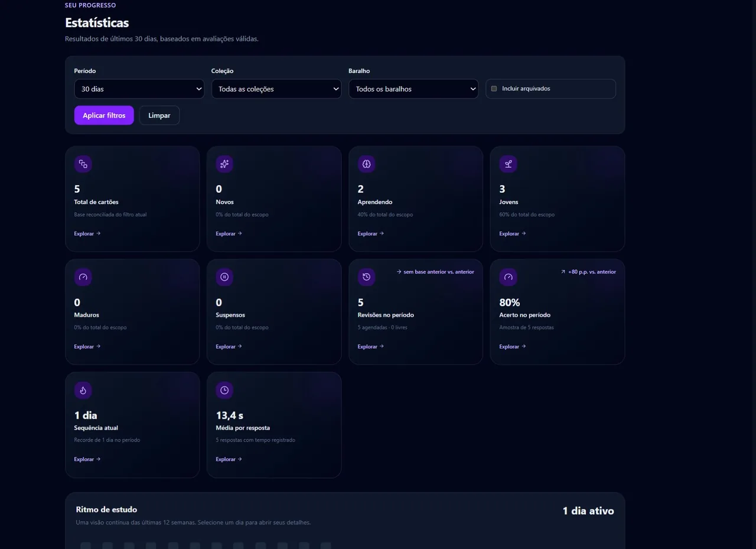Image resolution: width=756 pixels, height=549 pixels.
Task: Click Explorar link under Suspensos
Action: [x=229, y=346]
